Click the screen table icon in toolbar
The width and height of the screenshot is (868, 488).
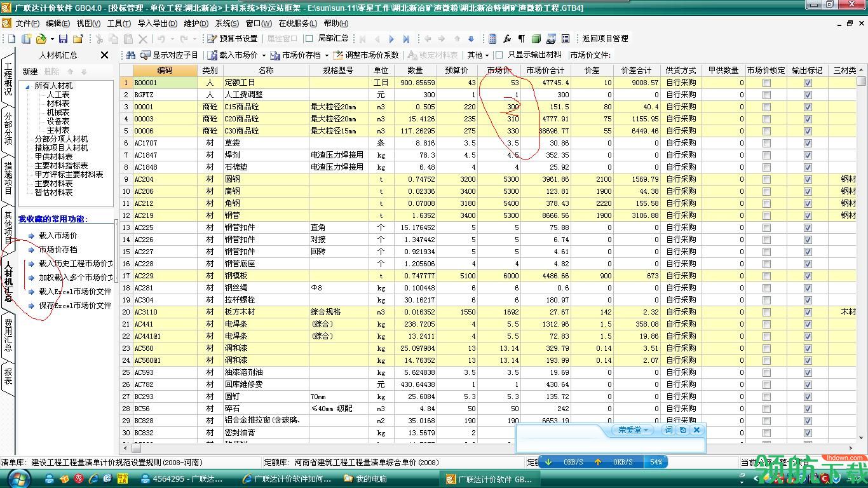pyautogui.click(x=551, y=39)
